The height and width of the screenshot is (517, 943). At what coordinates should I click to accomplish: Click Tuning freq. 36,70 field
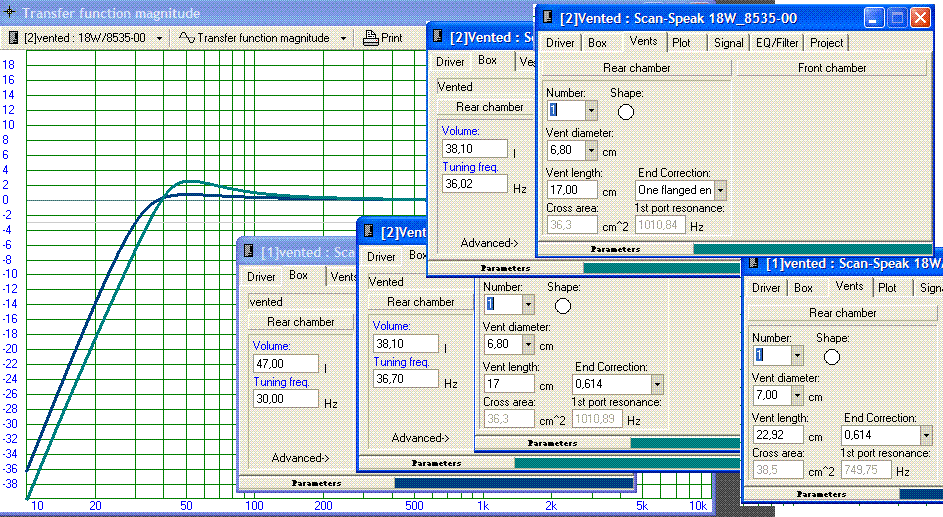[x=406, y=379]
